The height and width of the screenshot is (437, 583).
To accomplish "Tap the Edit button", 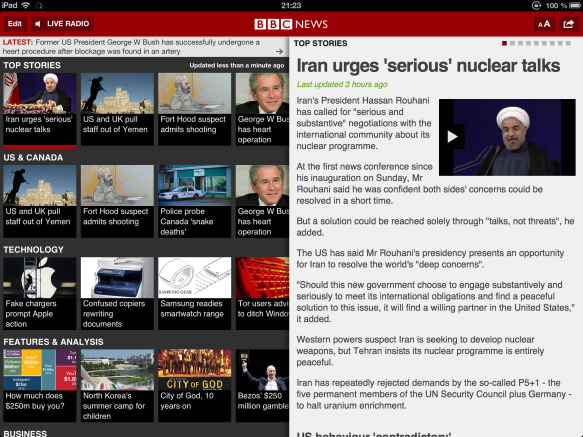I will (15, 24).
